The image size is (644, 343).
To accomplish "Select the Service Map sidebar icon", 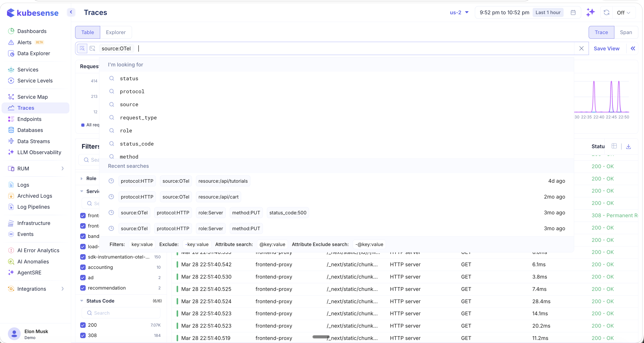I will (11, 97).
